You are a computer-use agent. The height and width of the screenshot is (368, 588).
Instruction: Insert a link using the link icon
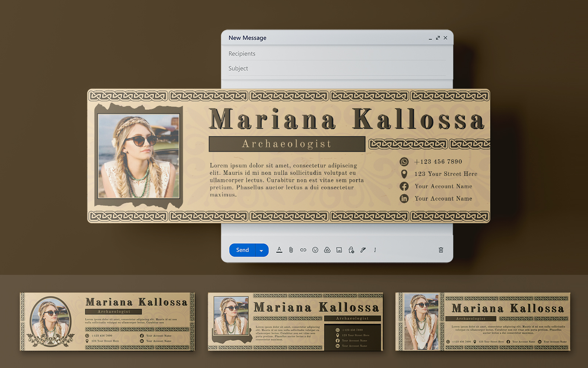[x=303, y=250]
